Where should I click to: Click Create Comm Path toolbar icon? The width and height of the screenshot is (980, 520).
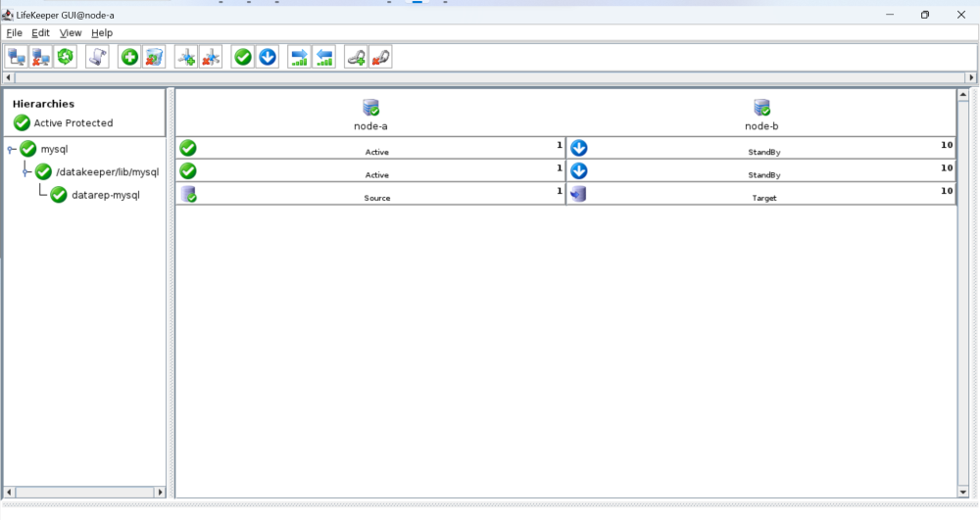point(186,58)
